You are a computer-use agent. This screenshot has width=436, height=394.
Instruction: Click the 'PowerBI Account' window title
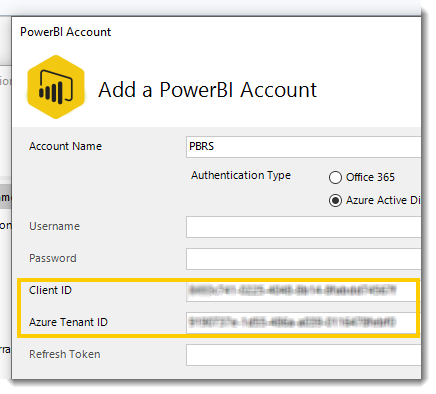click(x=65, y=32)
